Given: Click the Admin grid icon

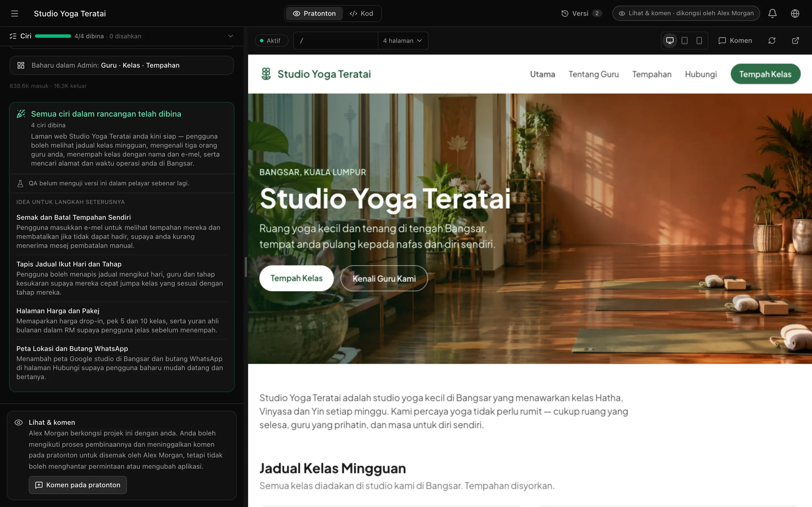Looking at the screenshot, I should [x=21, y=65].
